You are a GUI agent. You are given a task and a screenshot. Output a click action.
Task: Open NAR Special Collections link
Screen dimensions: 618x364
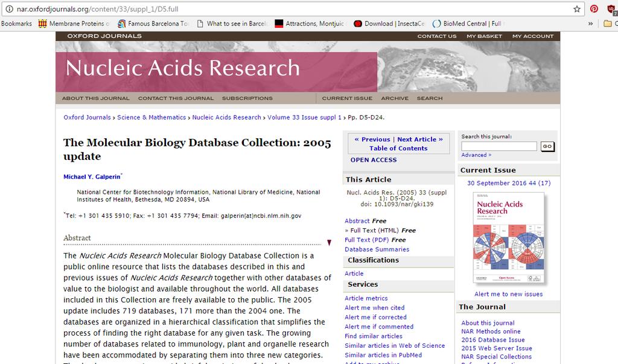496,357
